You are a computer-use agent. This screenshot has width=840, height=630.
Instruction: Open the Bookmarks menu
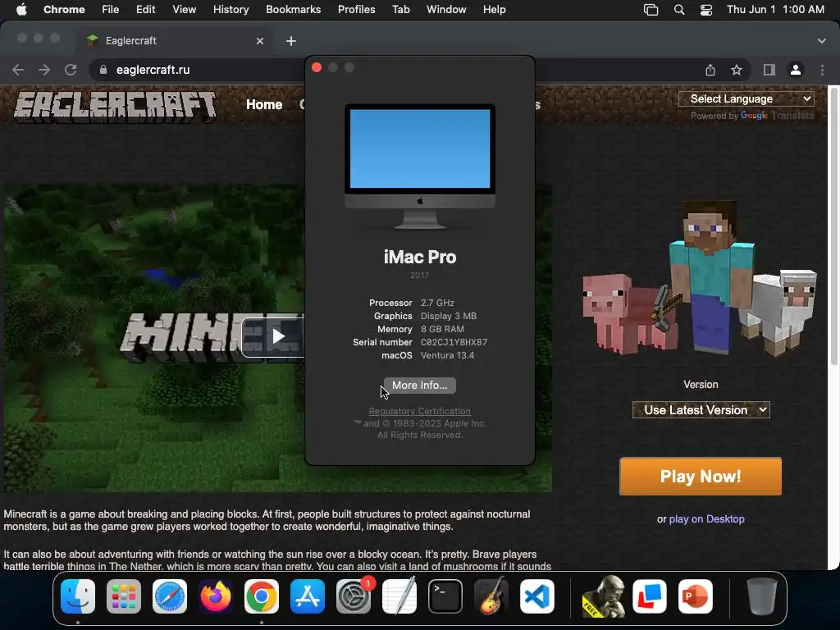(293, 10)
